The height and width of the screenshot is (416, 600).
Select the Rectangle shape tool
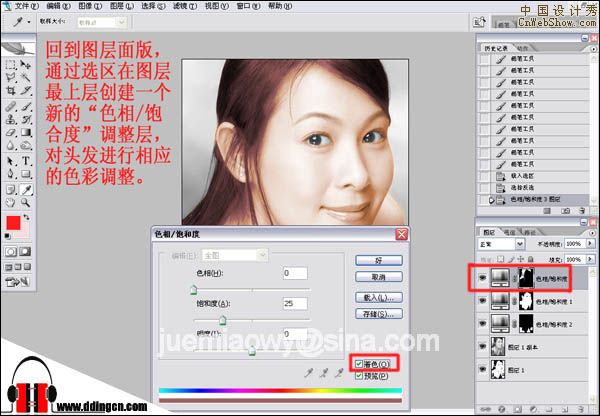(x=26, y=174)
